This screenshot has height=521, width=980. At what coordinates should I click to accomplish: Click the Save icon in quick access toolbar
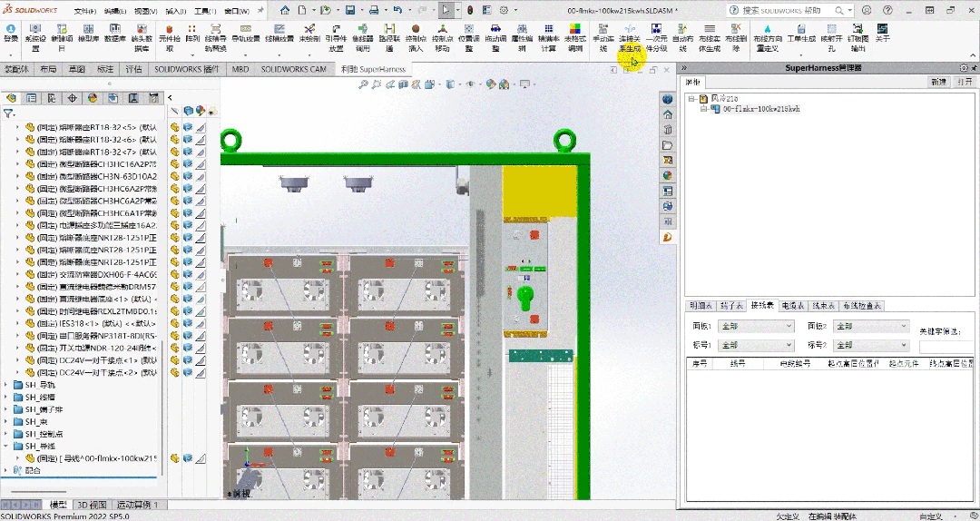point(350,11)
